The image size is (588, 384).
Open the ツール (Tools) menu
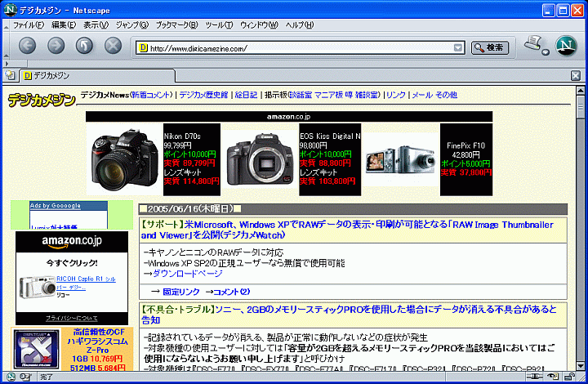tap(219, 25)
